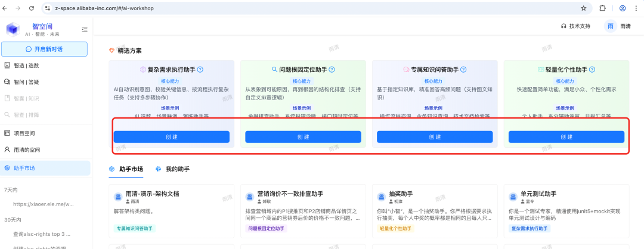Open the Chrome three-dot menu
This screenshot has width=644, height=249.
click(636, 8)
